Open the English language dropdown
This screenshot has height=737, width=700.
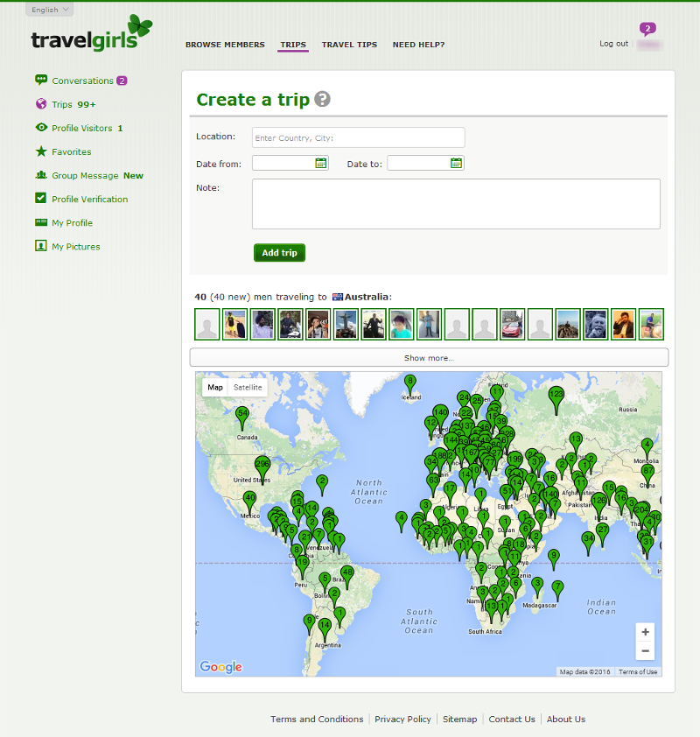(49, 10)
